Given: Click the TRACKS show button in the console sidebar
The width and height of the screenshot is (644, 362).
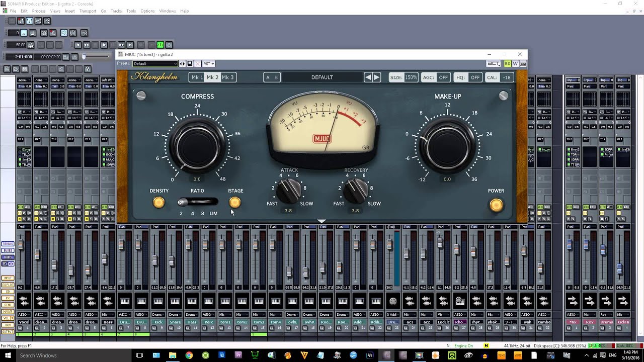Looking at the screenshot, I should [8, 244].
